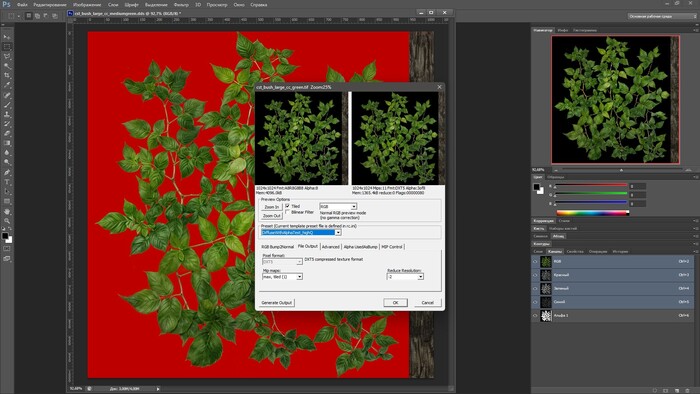This screenshot has width=700, height=394.
Task: Click the Zoom Out button
Action: pyautogui.click(x=271, y=216)
